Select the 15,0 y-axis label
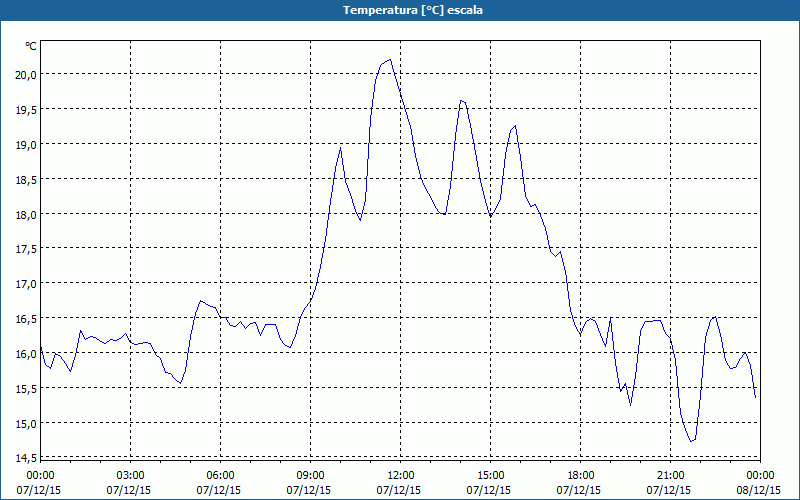800x500 pixels. click(x=27, y=423)
